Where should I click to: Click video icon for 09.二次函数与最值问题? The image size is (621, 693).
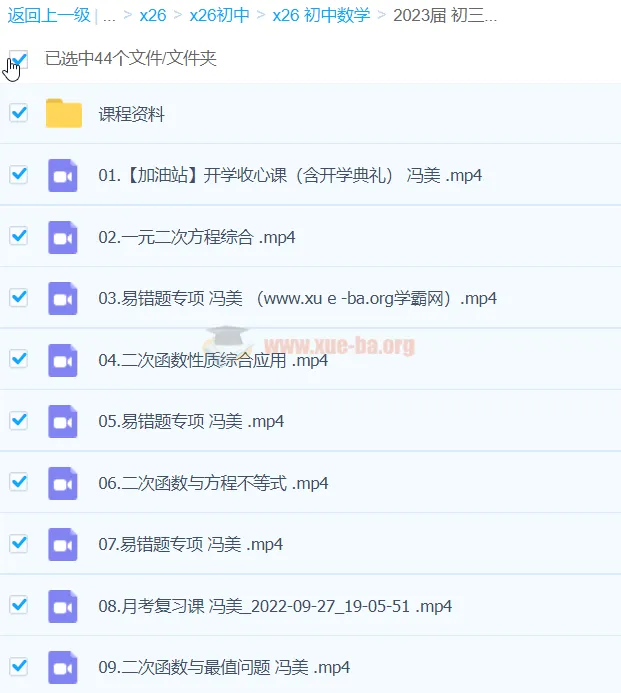63,667
